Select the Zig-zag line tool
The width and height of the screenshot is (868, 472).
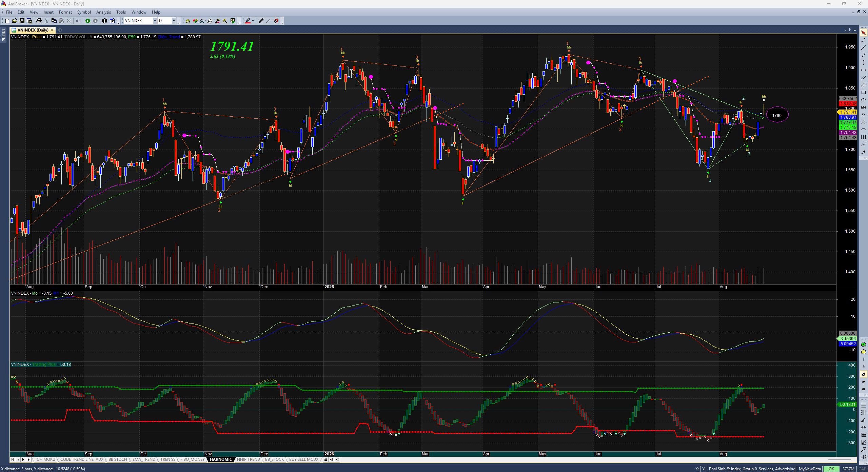click(863, 144)
